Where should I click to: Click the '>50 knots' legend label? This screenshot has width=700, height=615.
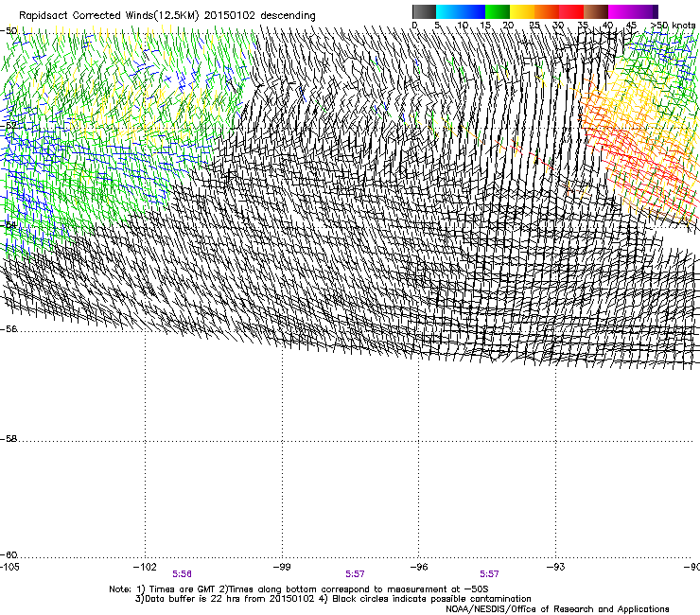click(x=673, y=25)
